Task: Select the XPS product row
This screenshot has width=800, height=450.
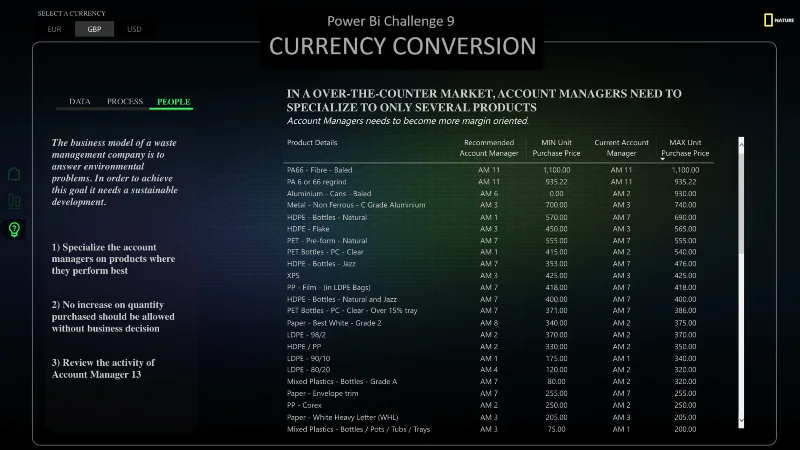Action: [x=498, y=276]
